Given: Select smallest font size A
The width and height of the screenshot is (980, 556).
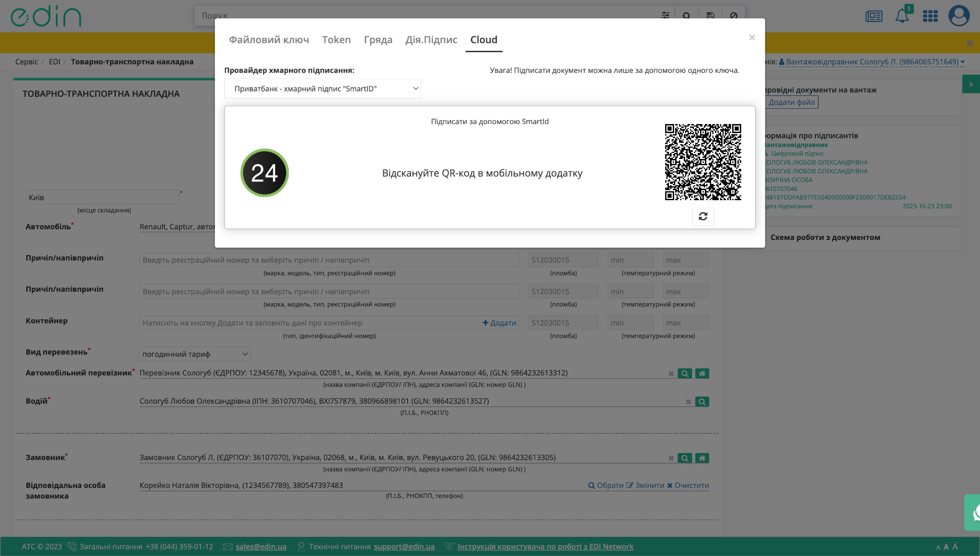Looking at the screenshot, I should [938, 547].
